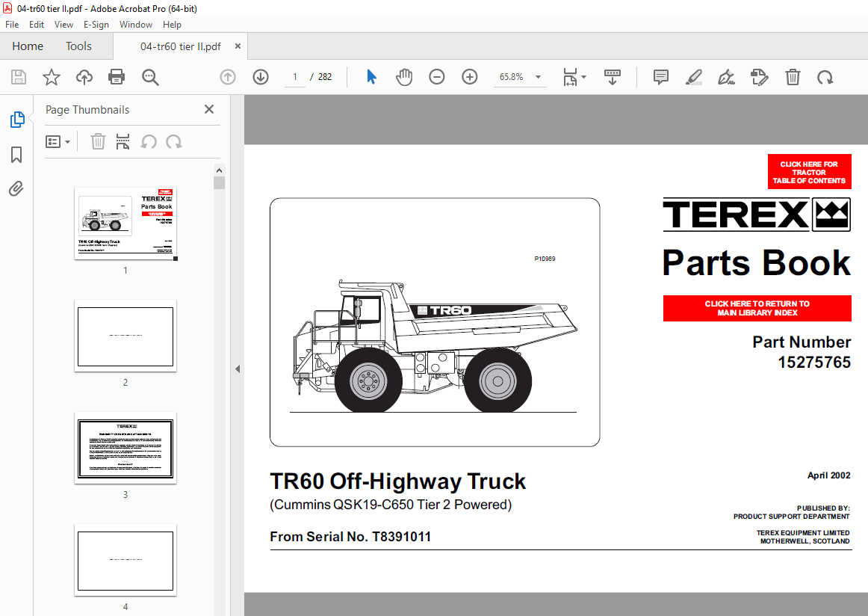The width and height of the screenshot is (868, 616).
Task: Zoom out with the minus icon
Action: tap(437, 77)
